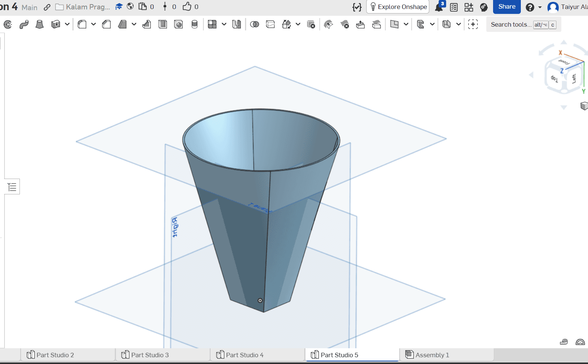Screen dimensions: 588x364
Task: Open the notifications bell
Action: click(x=439, y=7)
